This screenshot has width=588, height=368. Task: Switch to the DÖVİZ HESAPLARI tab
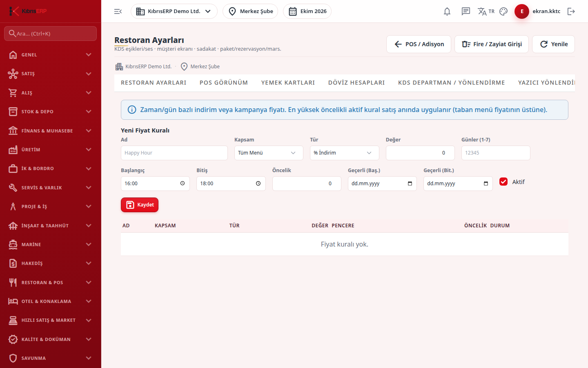[x=356, y=83]
